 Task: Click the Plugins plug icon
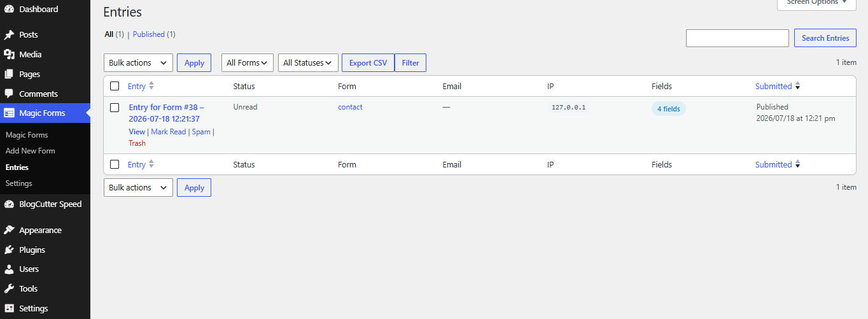point(9,250)
